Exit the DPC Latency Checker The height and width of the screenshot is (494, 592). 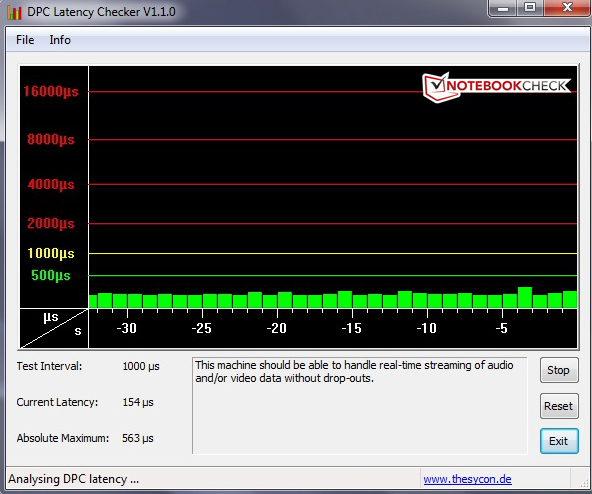559,441
